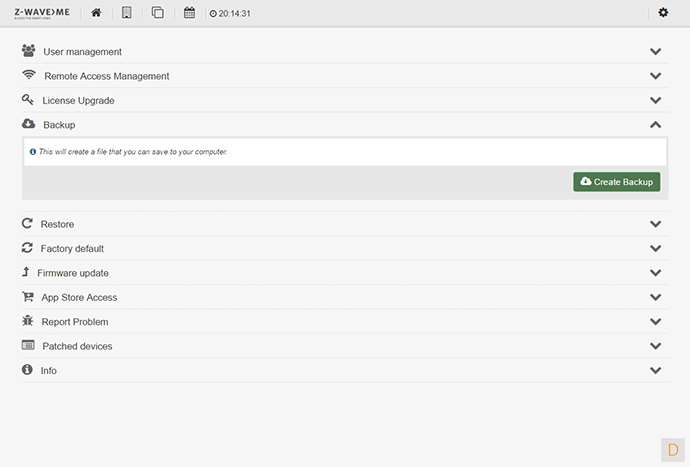Click the Backup section heading
This screenshot has height=467, width=690.
59,125
